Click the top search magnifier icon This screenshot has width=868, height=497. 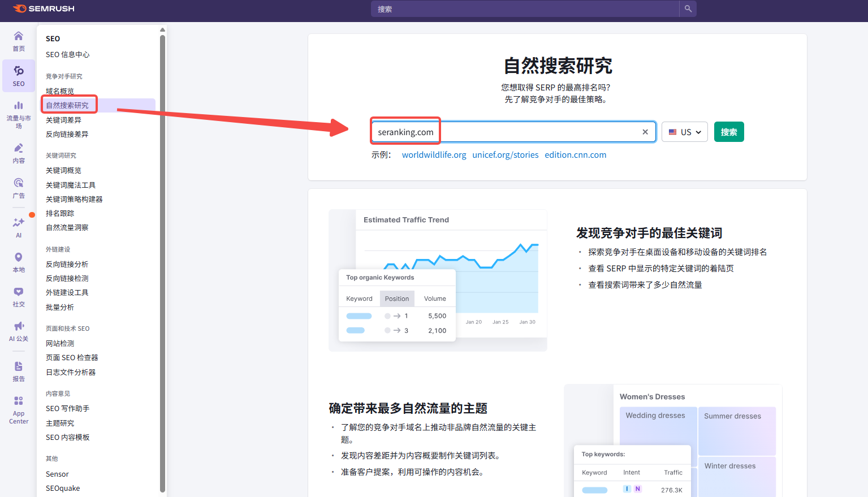click(x=688, y=9)
